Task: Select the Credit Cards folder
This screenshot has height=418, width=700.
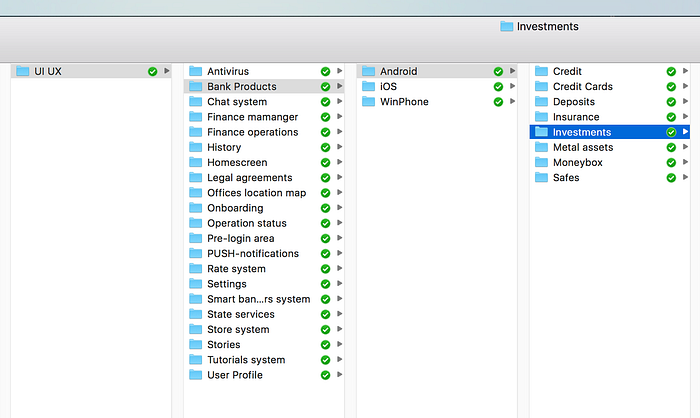Action: pyautogui.click(x=610, y=87)
